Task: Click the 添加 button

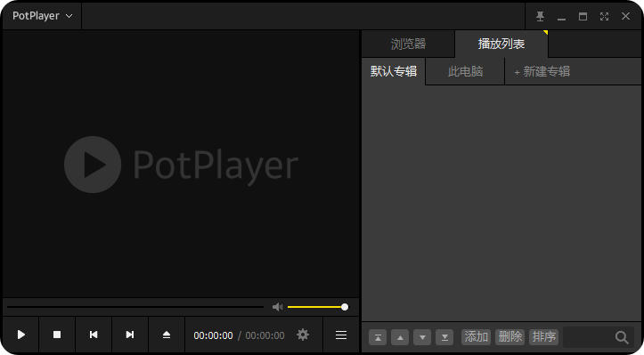Action: point(476,337)
